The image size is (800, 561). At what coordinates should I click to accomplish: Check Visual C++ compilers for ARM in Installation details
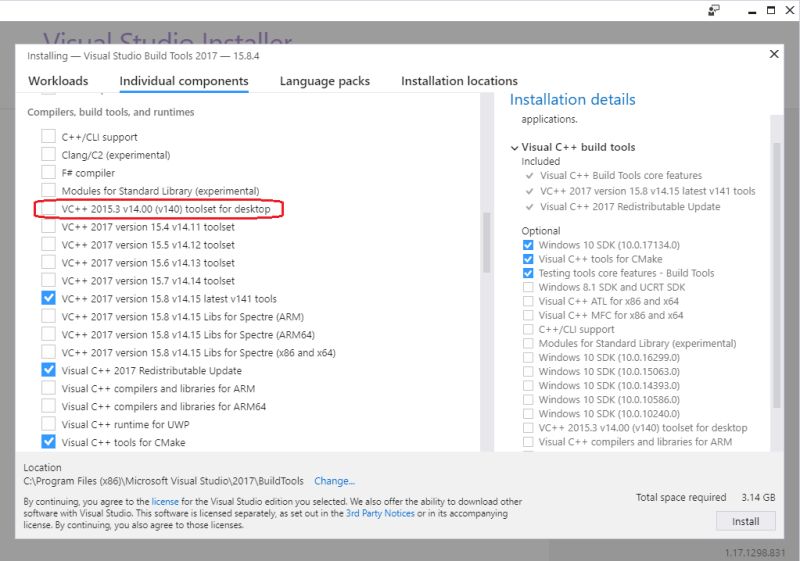[528, 442]
